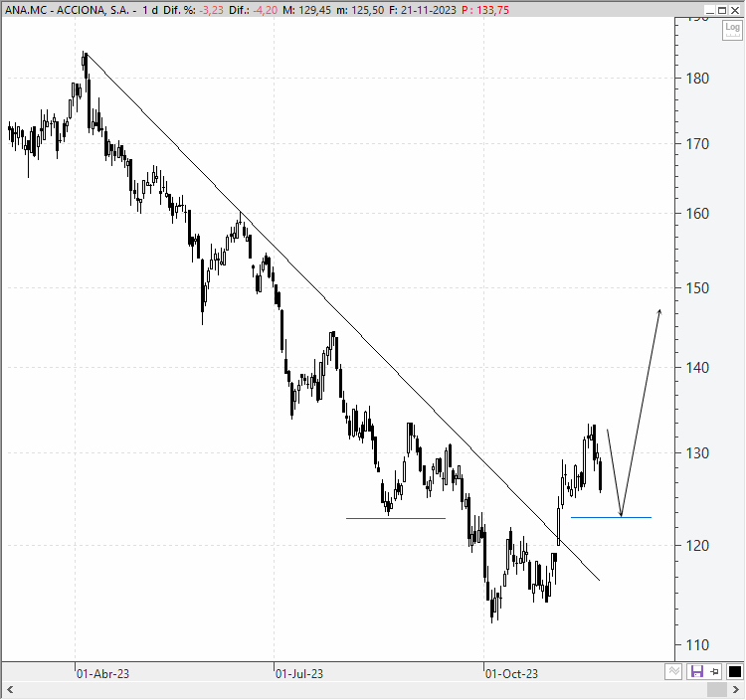Click the m: 125,50 minimum value
The width and height of the screenshot is (746, 700).
point(360,10)
